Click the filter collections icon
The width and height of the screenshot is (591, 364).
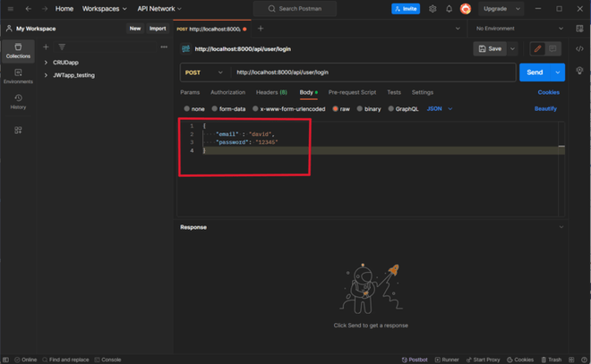pos(62,47)
